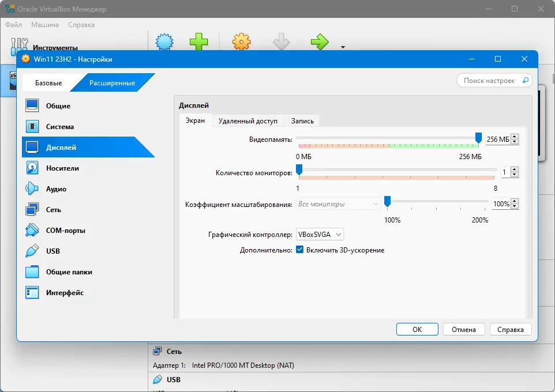Open the Сеть category icon in sidebar

tap(32, 209)
